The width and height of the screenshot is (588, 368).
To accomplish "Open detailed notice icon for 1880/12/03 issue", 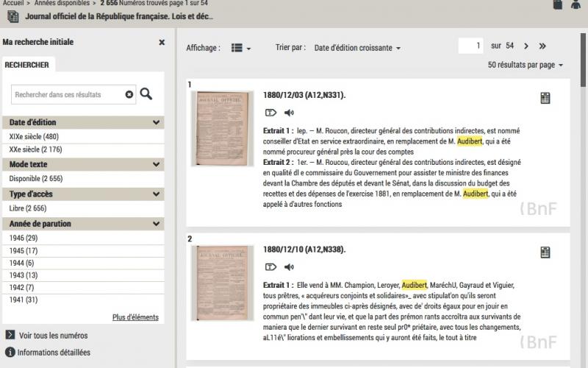I will tap(545, 98).
